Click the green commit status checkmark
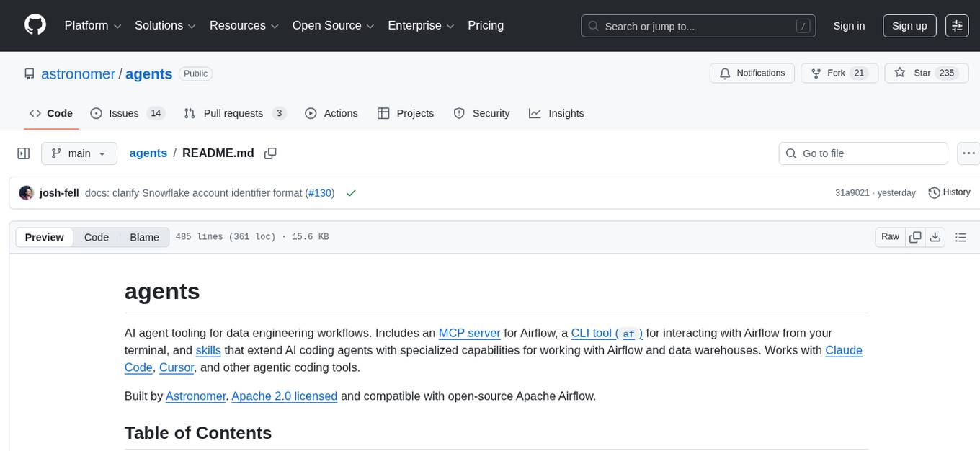 coord(351,193)
